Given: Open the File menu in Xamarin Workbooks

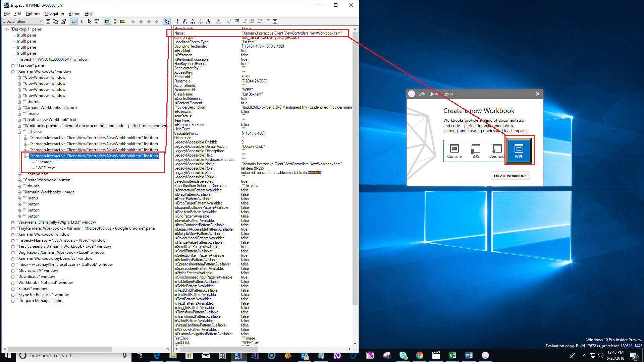Looking at the screenshot, I should pos(422,94).
